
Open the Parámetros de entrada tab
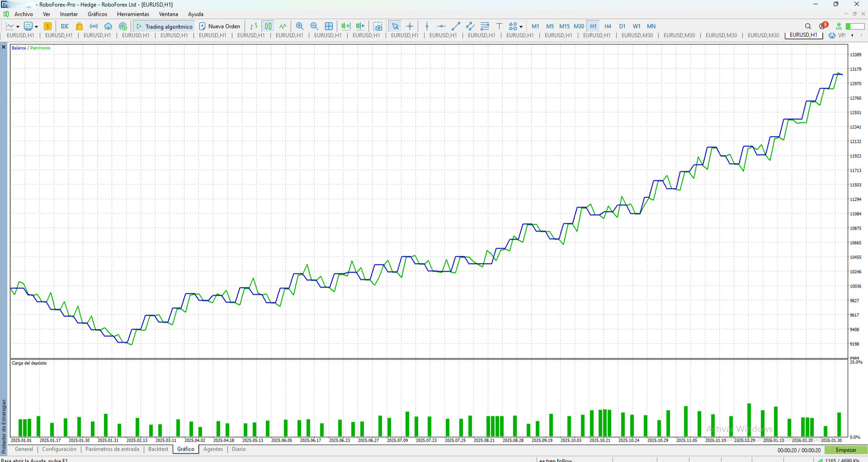point(112,449)
